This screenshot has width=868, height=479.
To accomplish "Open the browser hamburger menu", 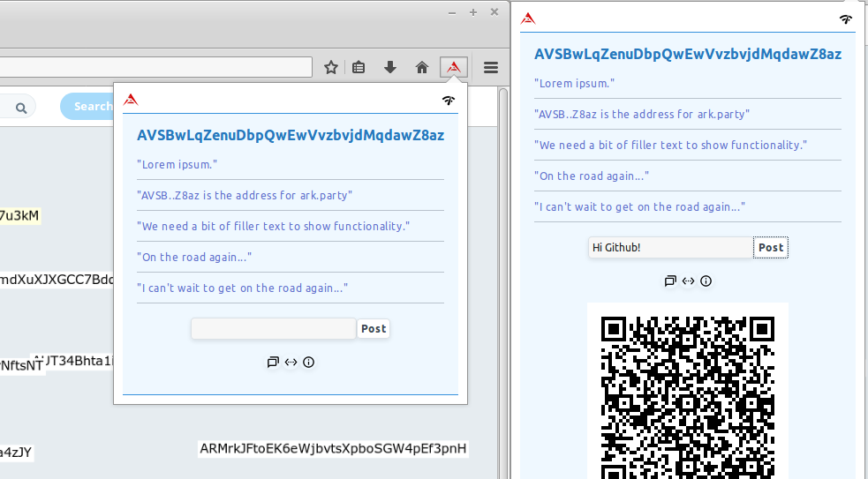I will tap(490, 67).
